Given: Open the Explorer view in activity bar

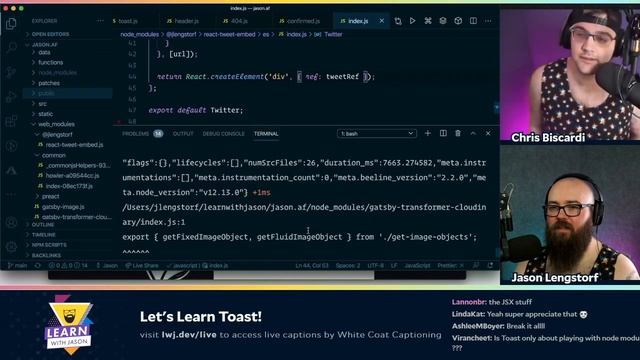Looking at the screenshot, I should pos(11,24).
